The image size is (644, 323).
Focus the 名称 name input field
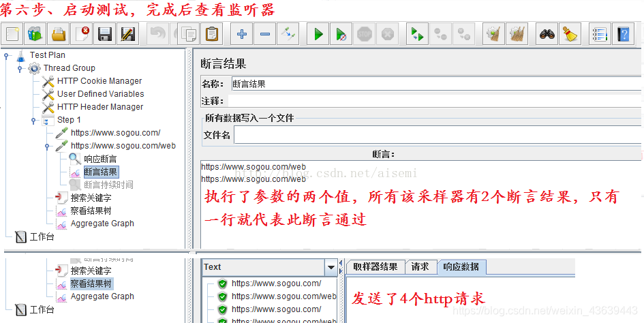click(x=437, y=84)
